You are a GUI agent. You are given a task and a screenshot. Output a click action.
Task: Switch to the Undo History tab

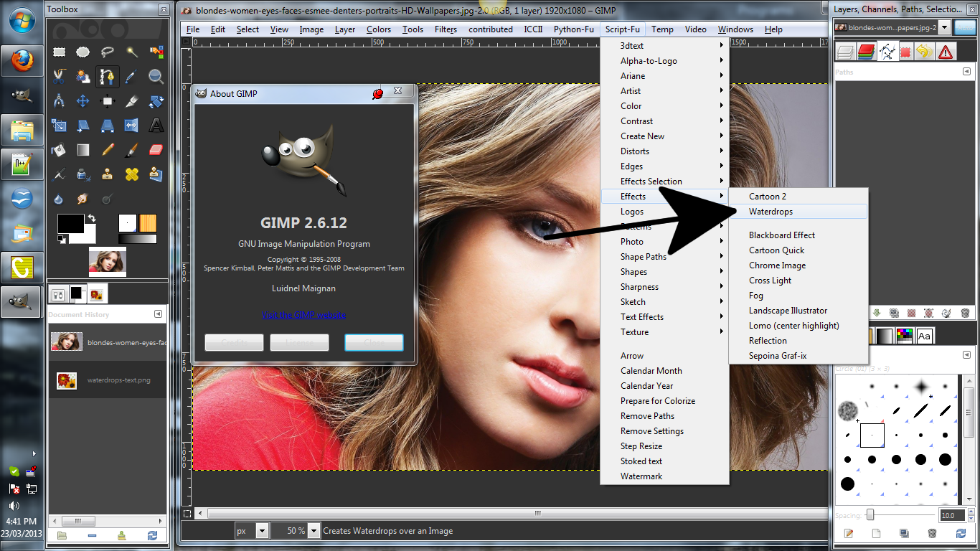click(925, 52)
